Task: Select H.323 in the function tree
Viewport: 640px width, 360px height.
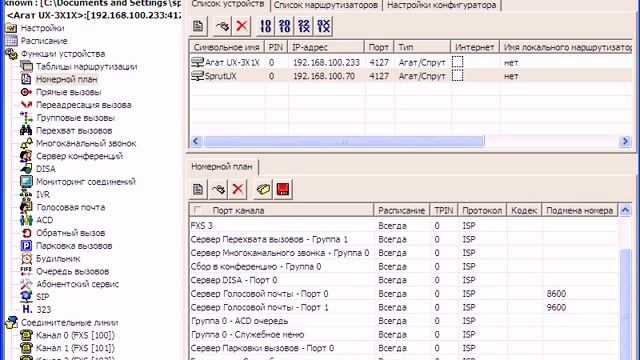Action: (x=44, y=310)
